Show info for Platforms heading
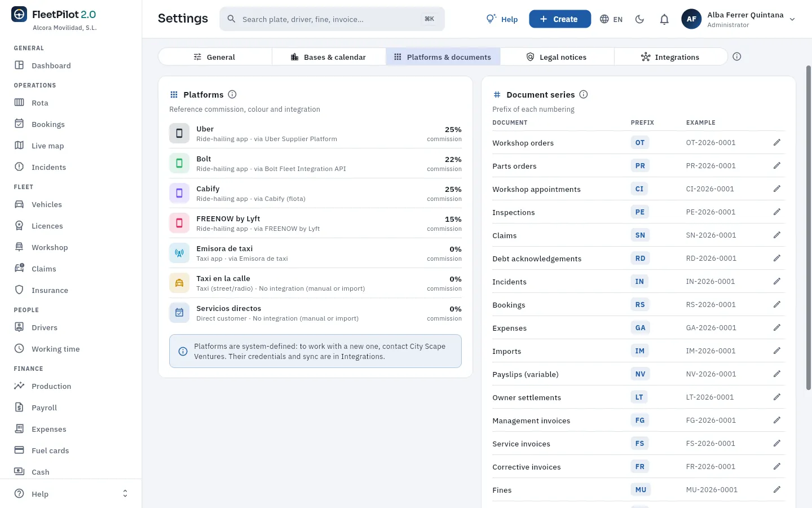Viewport: 812px width, 508px height. (x=232, y=94)
